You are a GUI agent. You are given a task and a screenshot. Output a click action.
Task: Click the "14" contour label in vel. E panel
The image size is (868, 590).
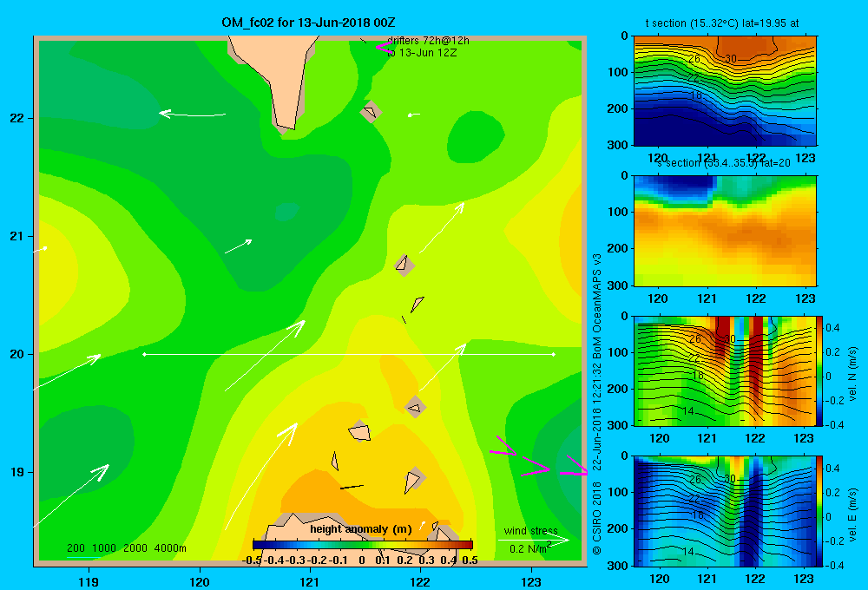pyautogui.click(x=687, y=552)
